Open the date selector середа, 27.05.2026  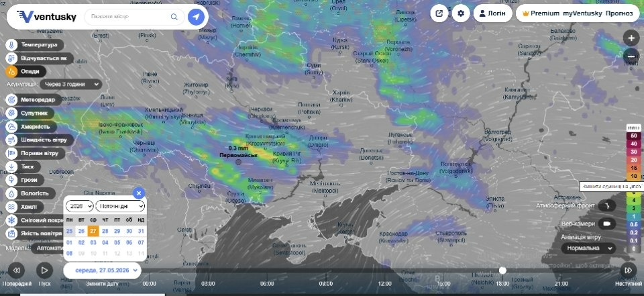point(102,270)
